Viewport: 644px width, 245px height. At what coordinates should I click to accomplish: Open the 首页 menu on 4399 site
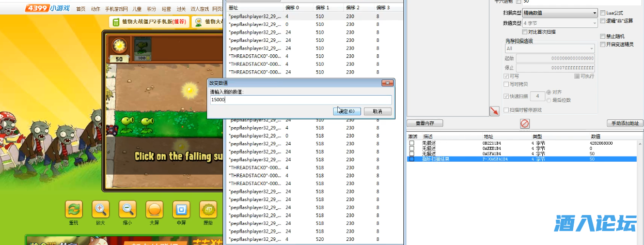pos(81,9)
